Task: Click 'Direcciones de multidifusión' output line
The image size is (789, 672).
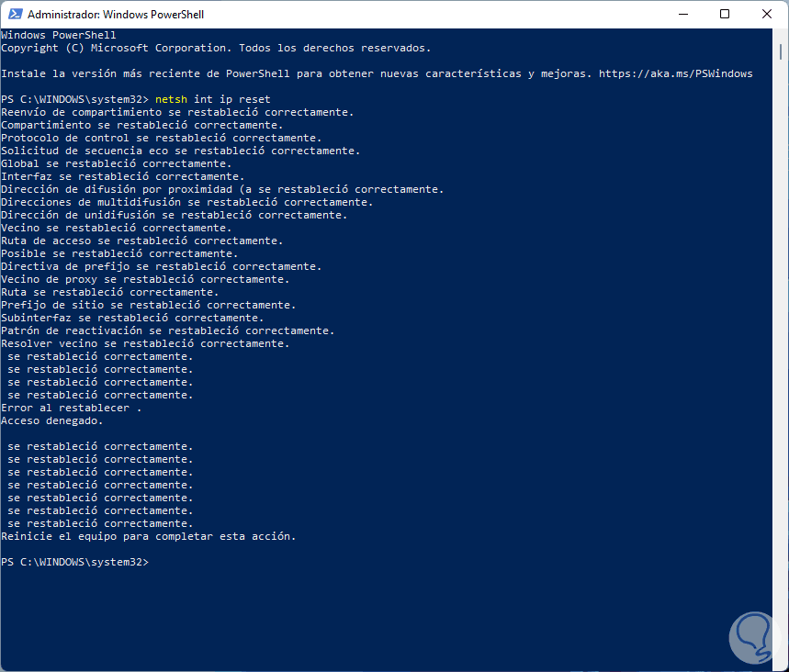Action: pyautogui.click(x=186, y=202)
